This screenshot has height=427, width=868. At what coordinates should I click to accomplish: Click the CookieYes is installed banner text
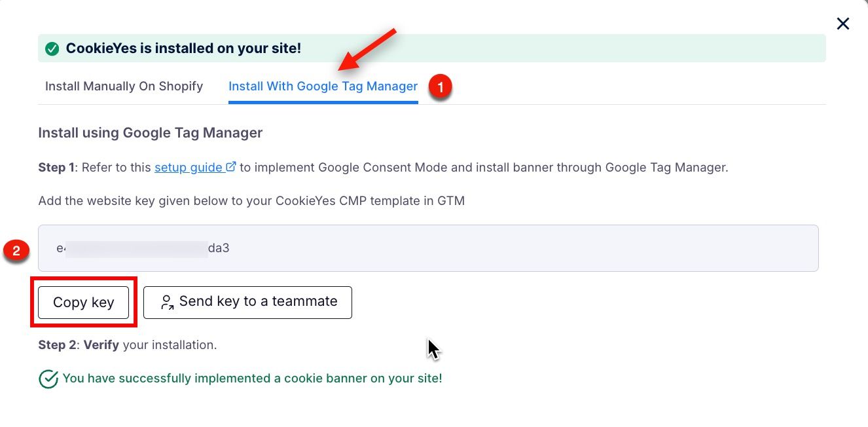pyautogui.click(x=183, y=48)
